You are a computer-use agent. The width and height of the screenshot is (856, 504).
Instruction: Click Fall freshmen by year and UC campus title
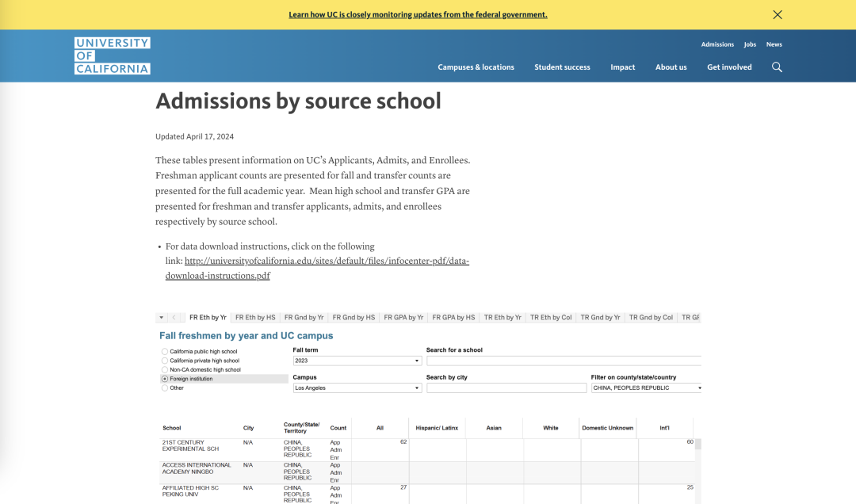click(246, 336)
